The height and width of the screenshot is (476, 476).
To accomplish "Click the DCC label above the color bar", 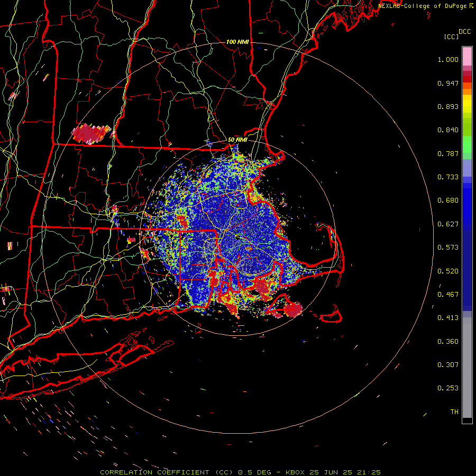I will point(464,32).
